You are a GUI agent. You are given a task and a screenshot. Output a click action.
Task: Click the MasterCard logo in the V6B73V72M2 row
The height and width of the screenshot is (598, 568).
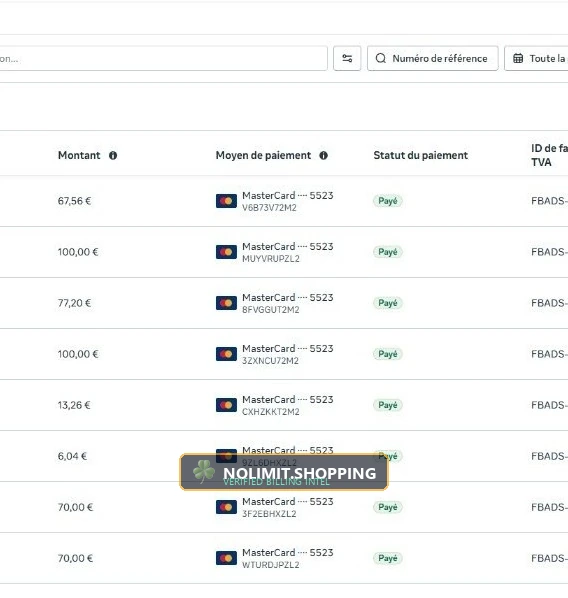pos(226,201)
